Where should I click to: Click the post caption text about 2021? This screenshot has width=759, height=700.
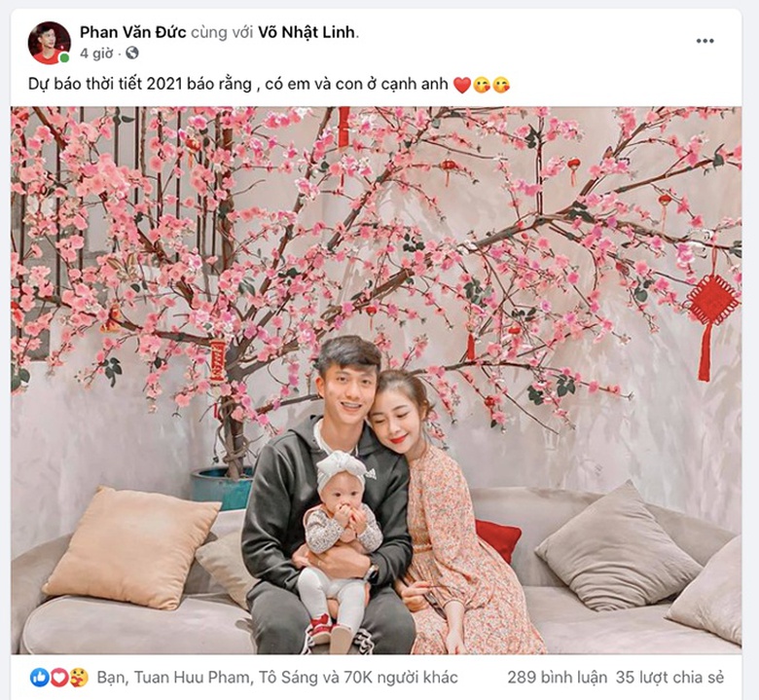click(238, 85)
